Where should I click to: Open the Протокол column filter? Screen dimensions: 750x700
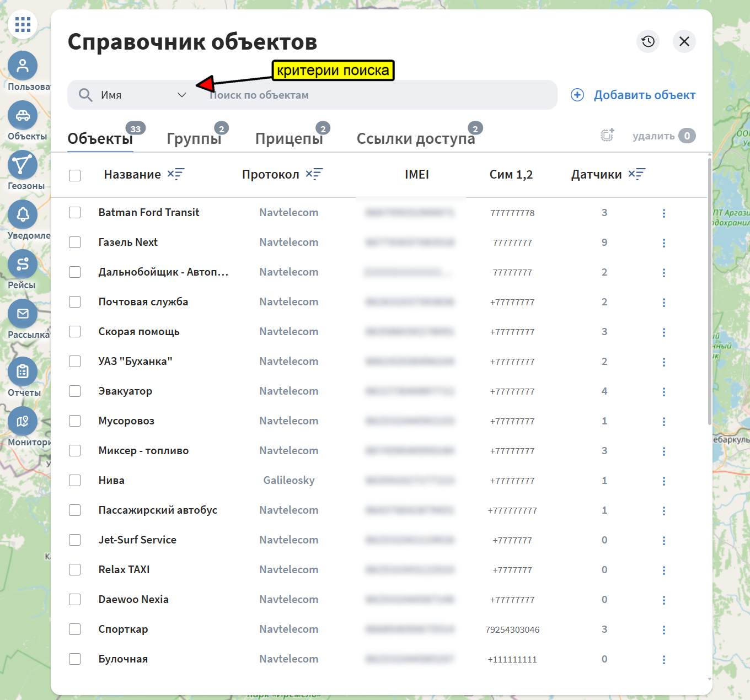314,175
